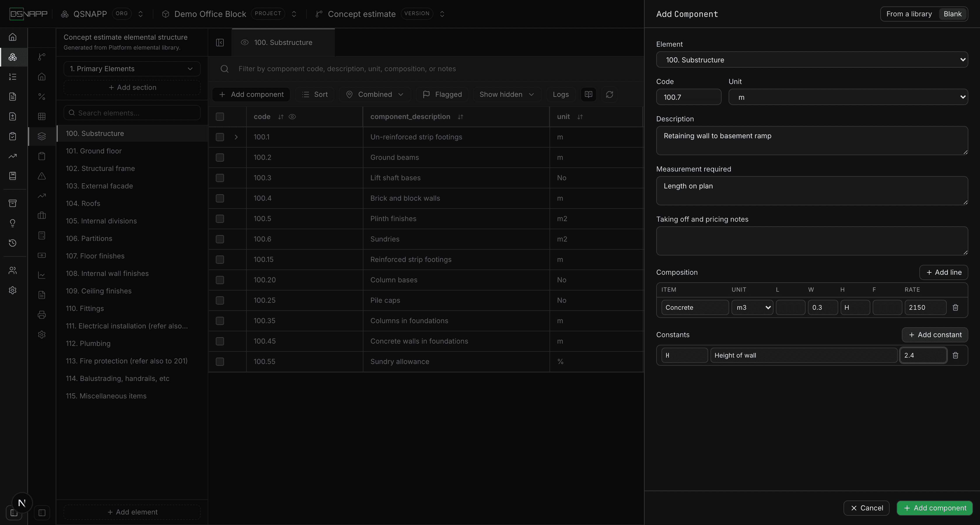Click the Logs button

point(560,94)
